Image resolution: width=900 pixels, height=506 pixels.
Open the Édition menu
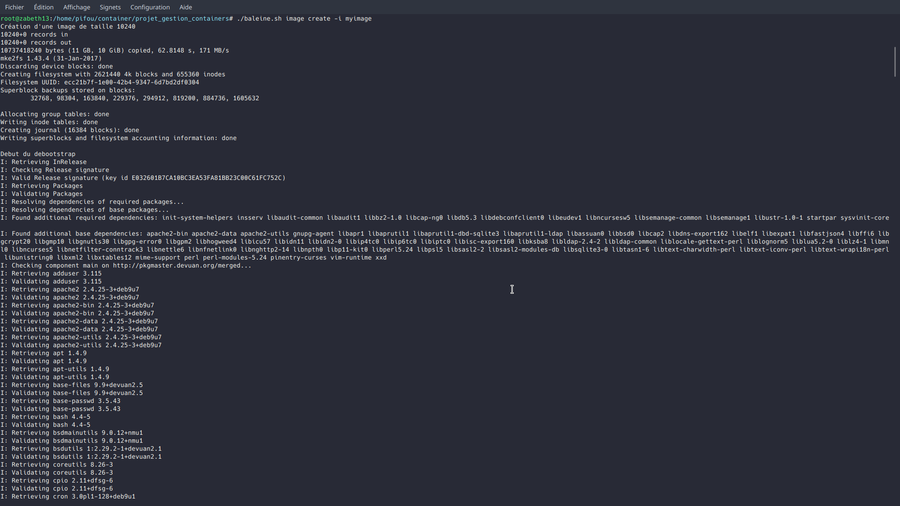[44, 7]
